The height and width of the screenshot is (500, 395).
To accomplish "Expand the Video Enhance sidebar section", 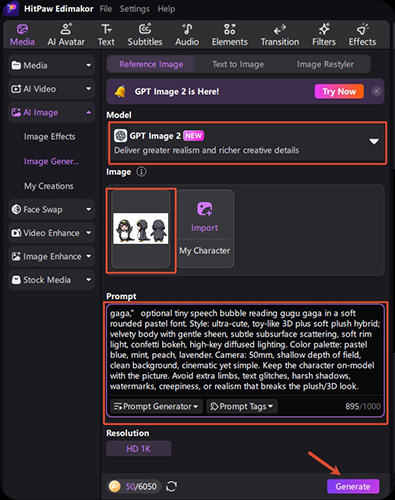I will tap(52, 233).
